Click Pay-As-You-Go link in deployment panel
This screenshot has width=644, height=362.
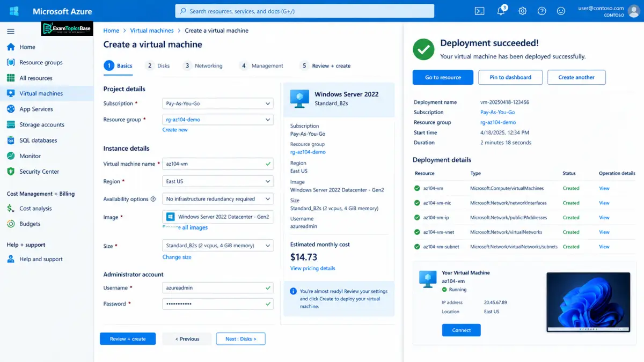(497, 112)
